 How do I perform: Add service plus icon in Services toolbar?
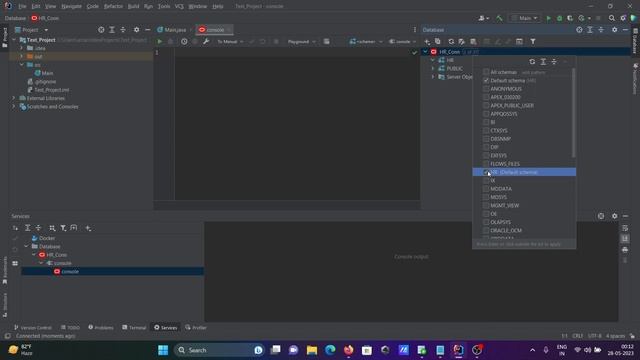coord(88,228)
